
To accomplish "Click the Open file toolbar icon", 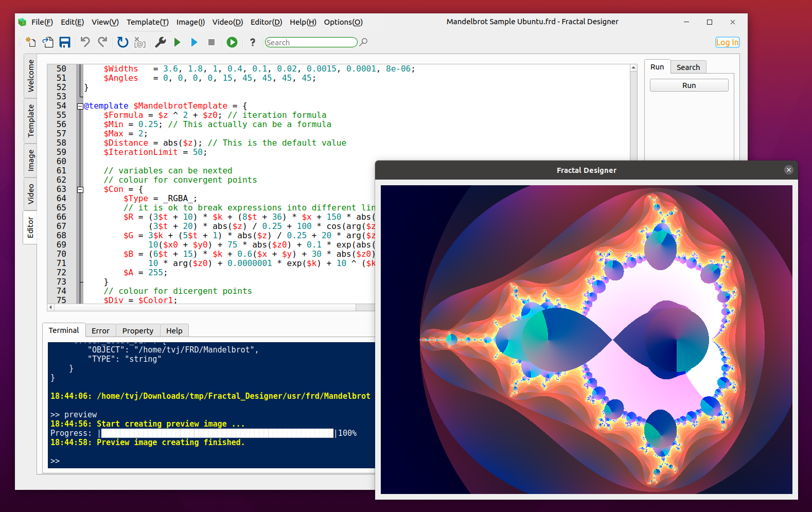I will [x=48, y=42].
